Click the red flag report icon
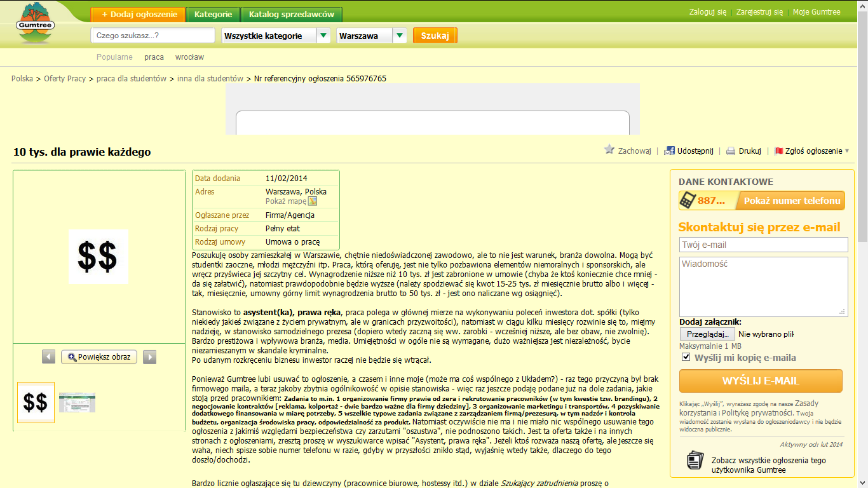The height and width of the screenshot is (488, 868). click(778, 151)
